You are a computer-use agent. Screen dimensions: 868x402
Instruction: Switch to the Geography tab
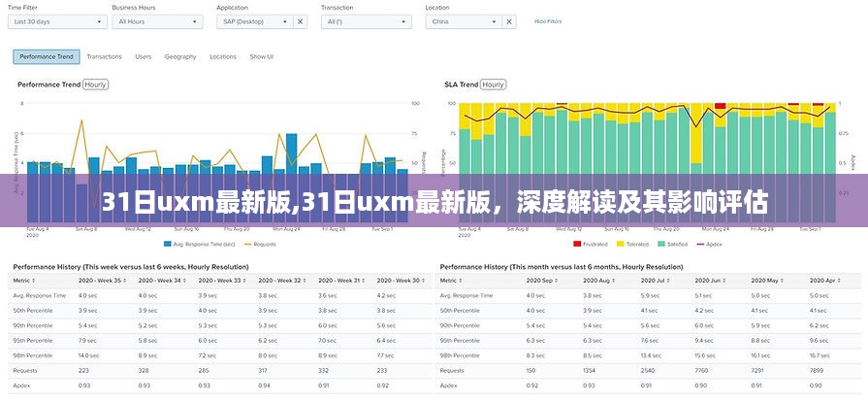180,56
